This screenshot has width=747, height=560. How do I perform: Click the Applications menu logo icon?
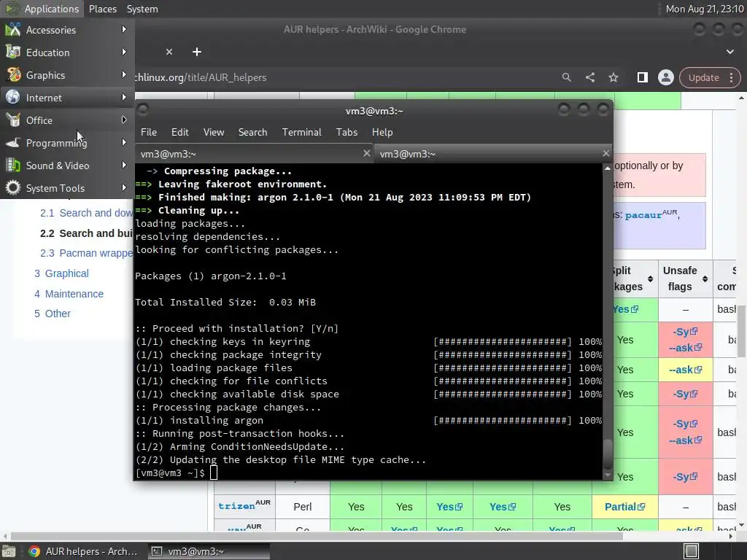tap(12, 9)
